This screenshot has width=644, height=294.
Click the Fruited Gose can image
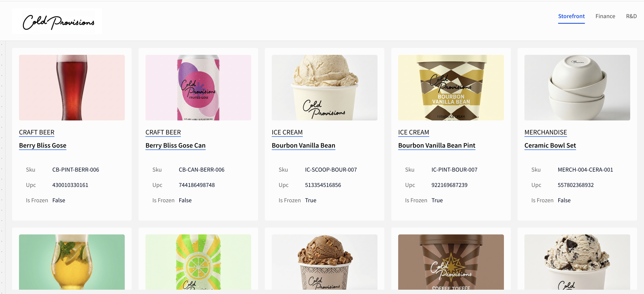click(x=198, y=87)
